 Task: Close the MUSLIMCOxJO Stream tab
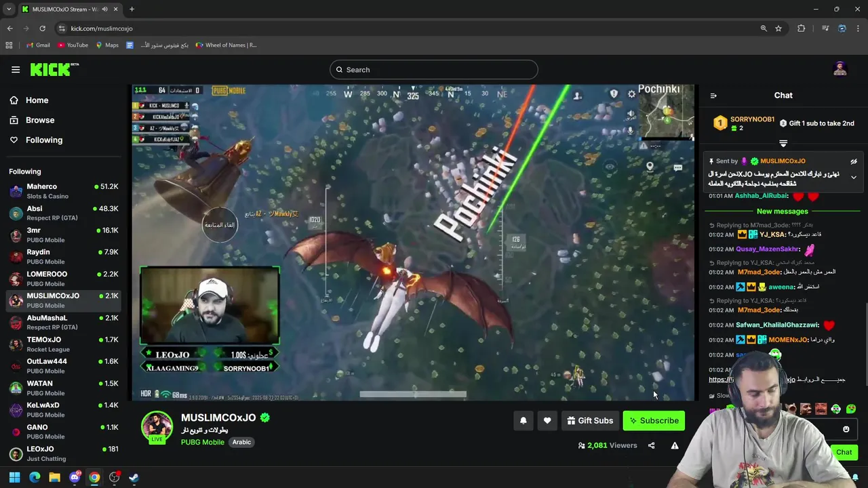pos(115,9)
